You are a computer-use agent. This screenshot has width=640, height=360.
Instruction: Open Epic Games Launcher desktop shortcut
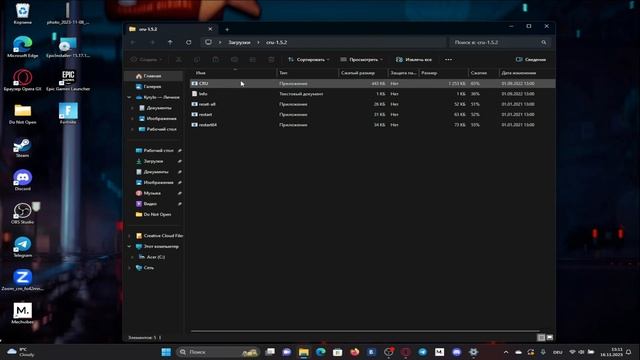pyautogui.click(x=68, y=80)
